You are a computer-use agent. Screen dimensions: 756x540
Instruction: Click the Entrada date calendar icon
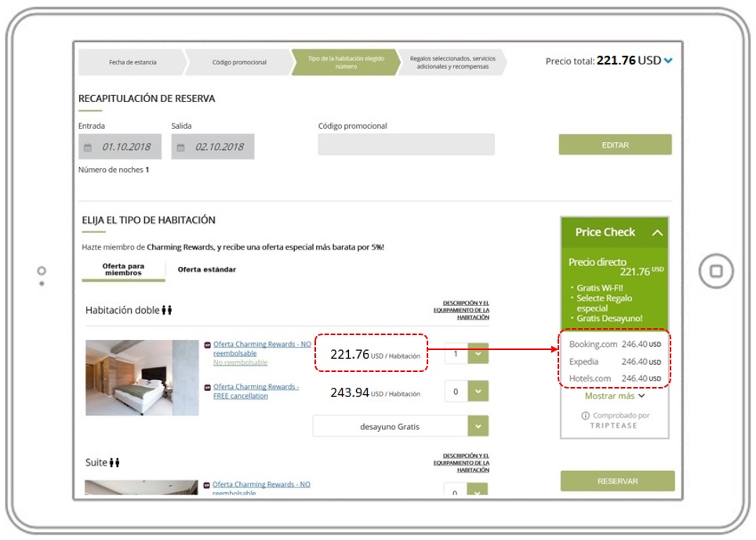click(x=87, y=146)
